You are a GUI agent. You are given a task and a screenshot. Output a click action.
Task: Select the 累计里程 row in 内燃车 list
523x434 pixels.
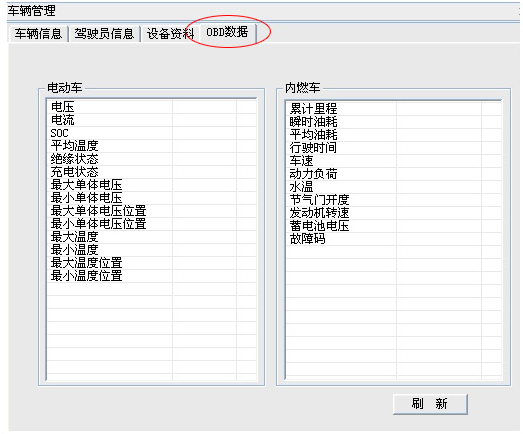[x=394, y=109]
